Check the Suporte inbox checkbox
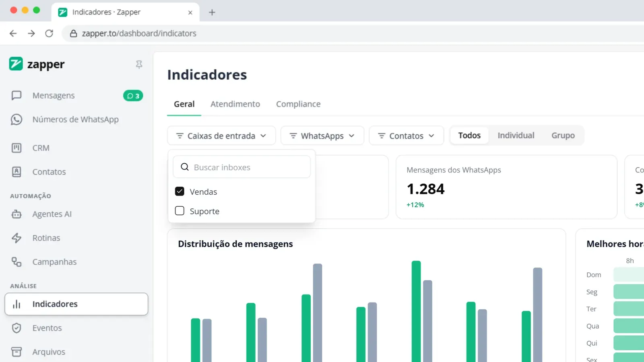The width and height of the screenshot is (644, 362). point(180,211)
